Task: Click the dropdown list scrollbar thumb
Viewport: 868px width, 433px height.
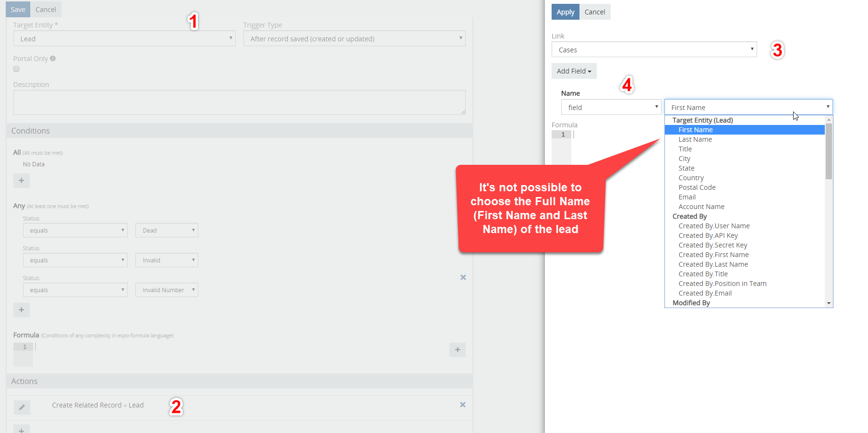Action: [829, 151]
